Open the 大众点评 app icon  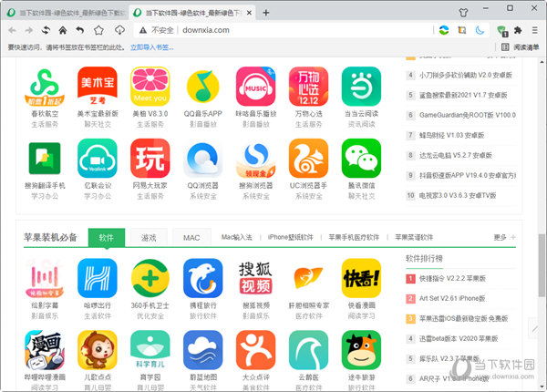pos(255,350)
